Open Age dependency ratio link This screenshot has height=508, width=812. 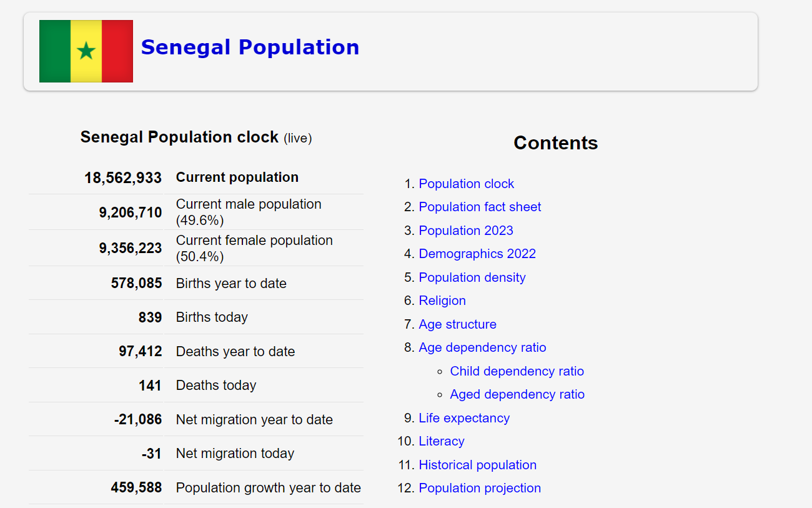[x=482, y=347]
